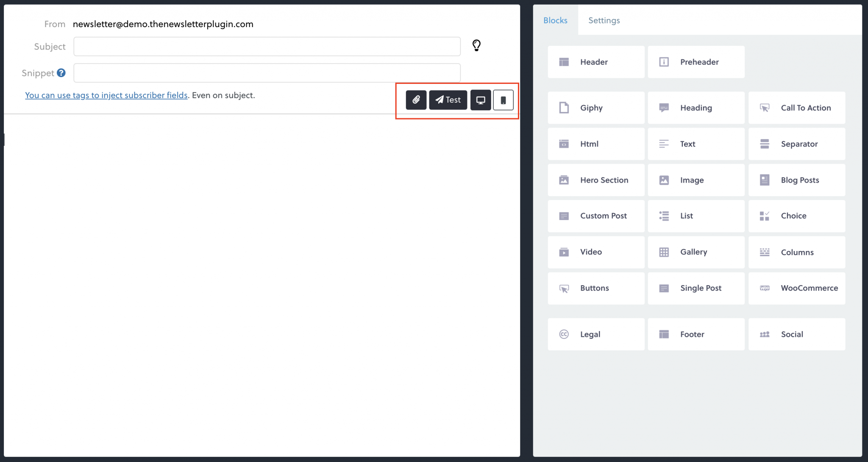868x462 pixels.
Task: Add a Footer block
Action: tap(696, 334)
